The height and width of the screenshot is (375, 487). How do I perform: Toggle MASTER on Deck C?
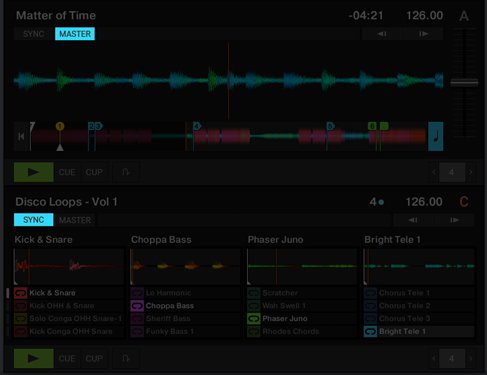point(75,220)
